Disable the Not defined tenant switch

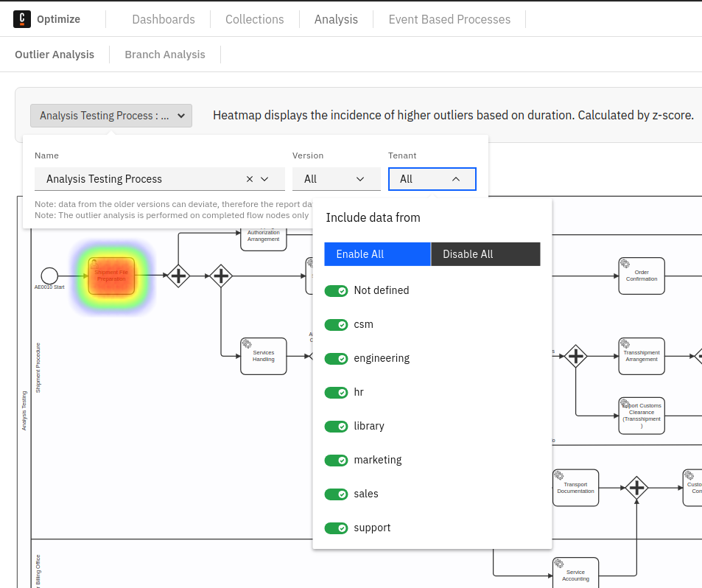336,291
